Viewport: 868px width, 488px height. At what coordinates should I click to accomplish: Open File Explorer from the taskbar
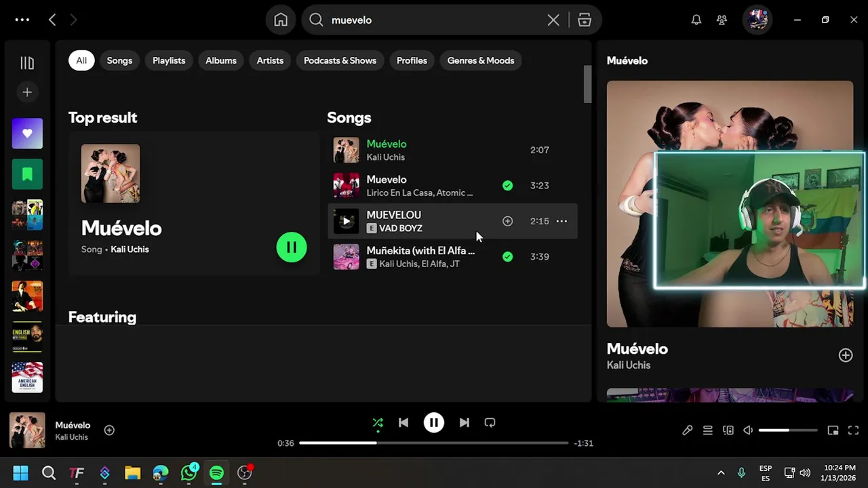coord(132,472)
